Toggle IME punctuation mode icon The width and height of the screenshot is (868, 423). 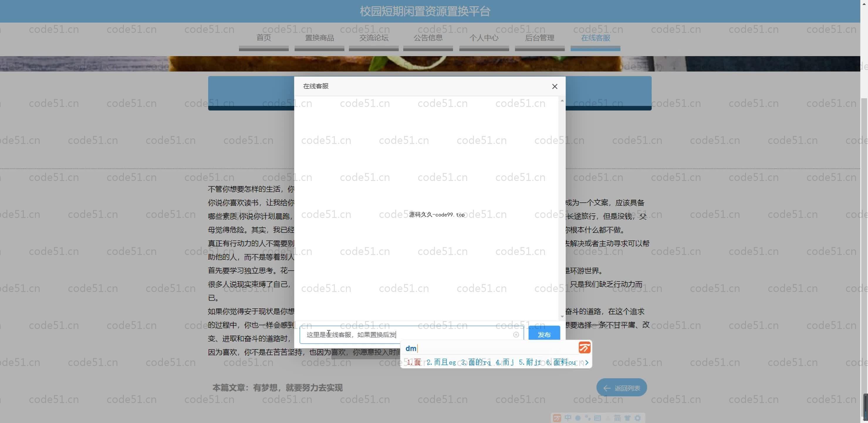coord(588,418)
